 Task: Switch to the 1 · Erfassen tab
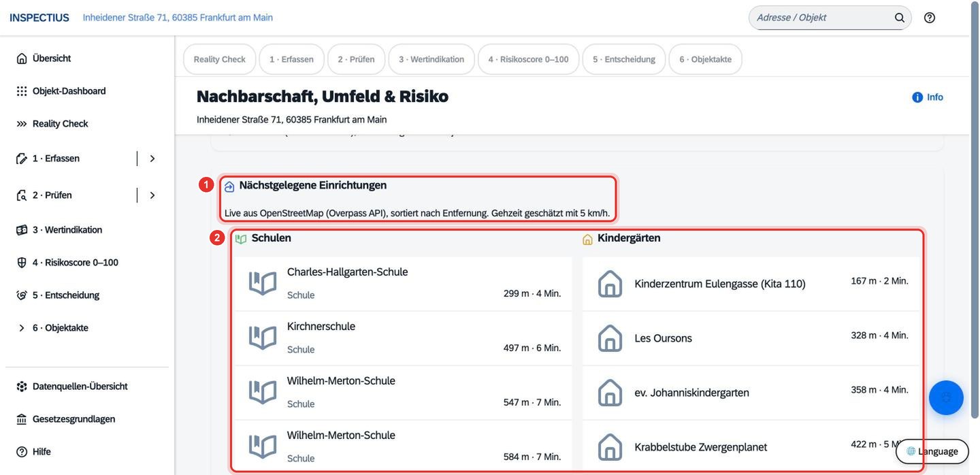click(x=291, y=59)
